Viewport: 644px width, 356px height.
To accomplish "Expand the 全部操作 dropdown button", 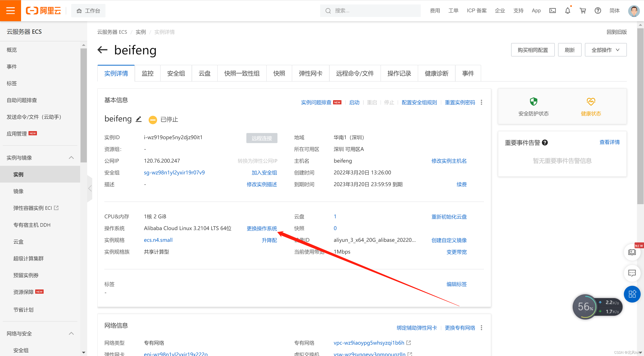I will click(605, 50).
